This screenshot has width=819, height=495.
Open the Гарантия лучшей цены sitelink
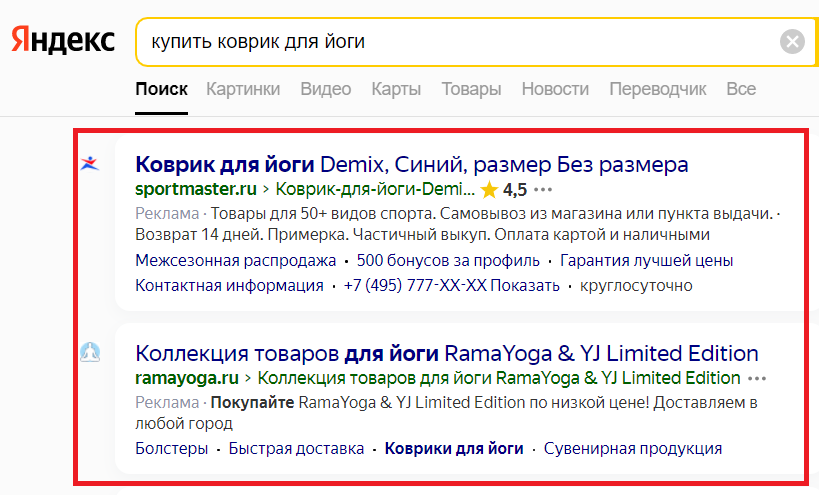(x=647, y=260)
